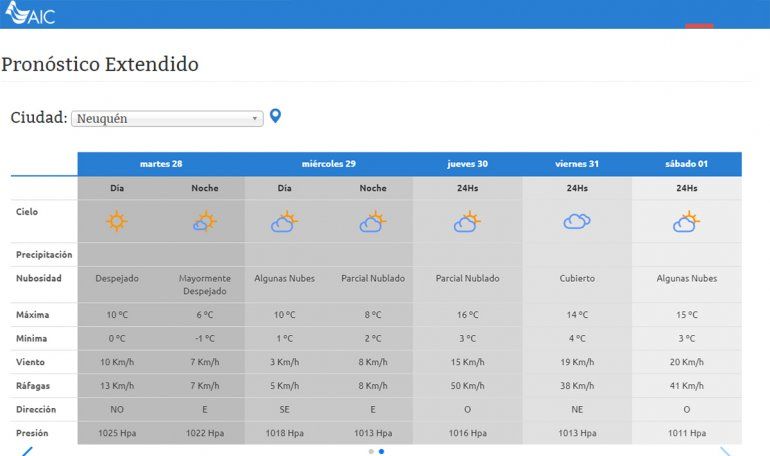Go to the first carousel page dot
Image resolution: width=770 pixels, height=456 pixels.
click(x=371, y=451)
